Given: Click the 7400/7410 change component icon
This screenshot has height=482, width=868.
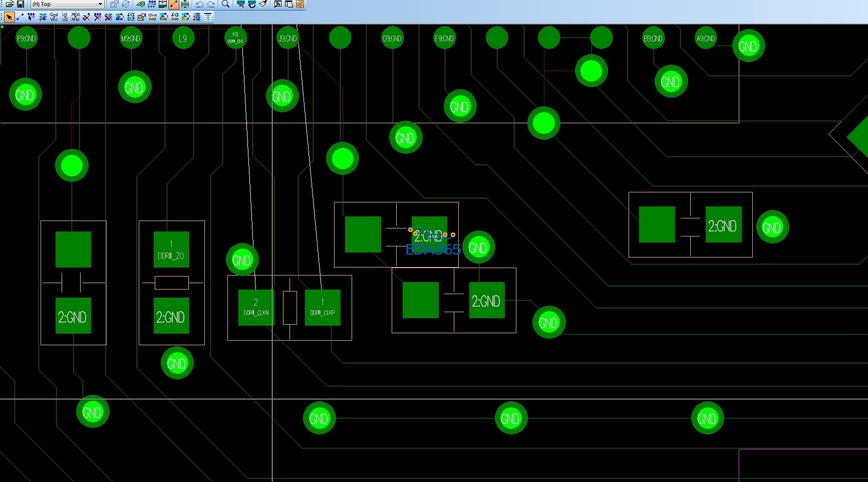Looking at the screenshot, I should pyautogui.click(x=76, y=17).
